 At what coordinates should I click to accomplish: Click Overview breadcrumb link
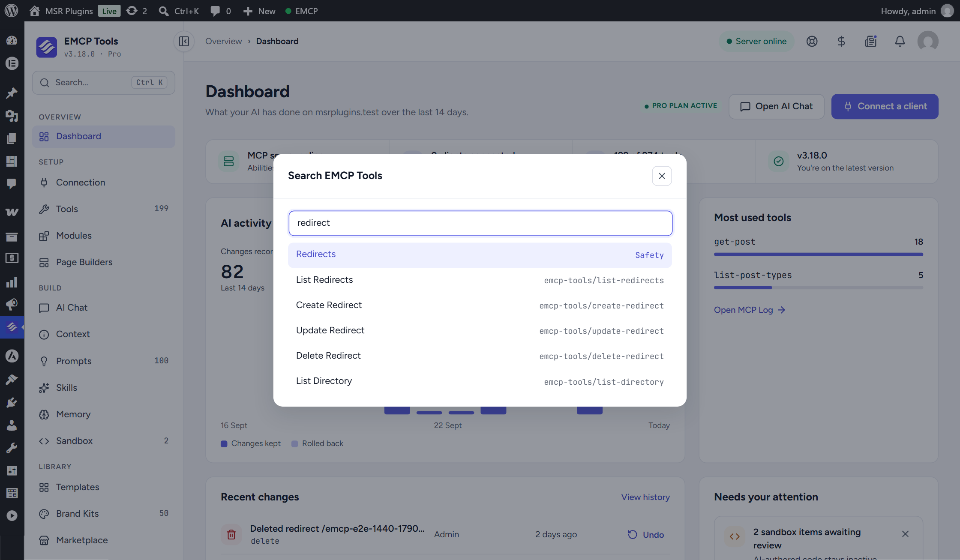coord(223,42)
